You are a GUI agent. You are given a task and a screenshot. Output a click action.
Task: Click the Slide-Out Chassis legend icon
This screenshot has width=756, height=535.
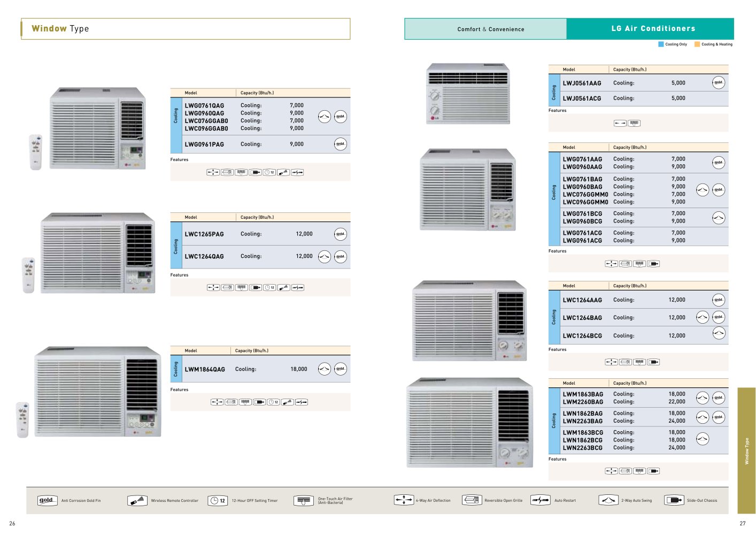[674, 500]
